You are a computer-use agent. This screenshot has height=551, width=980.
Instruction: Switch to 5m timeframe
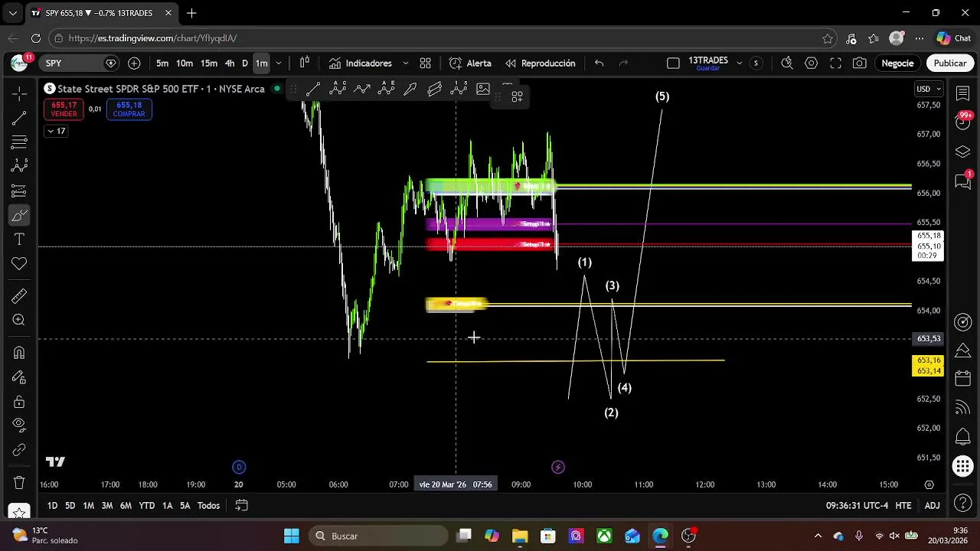pyautogui.click(x=162, y=64)
